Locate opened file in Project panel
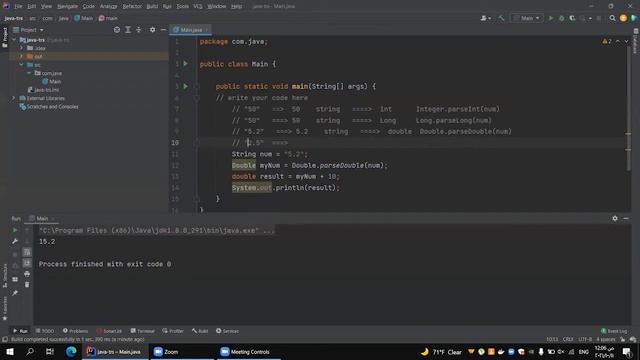The width and height of the screenshot is (640, 360). (117, 30)
